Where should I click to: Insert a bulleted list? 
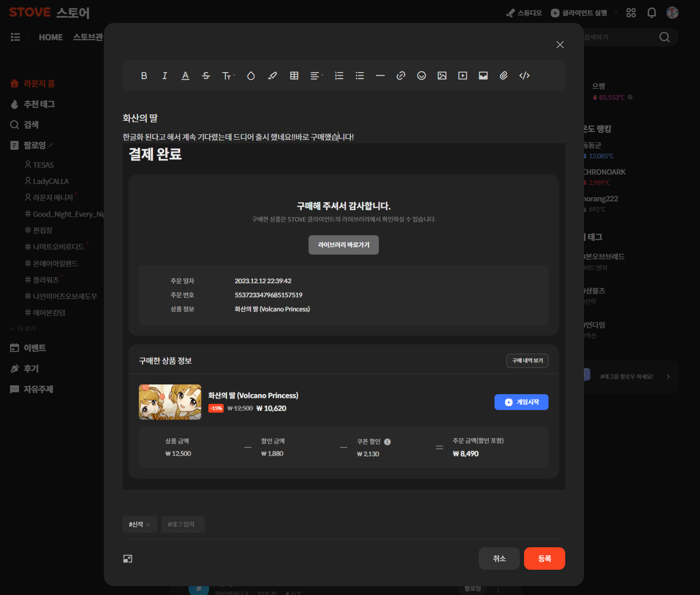tap(360, 76)
